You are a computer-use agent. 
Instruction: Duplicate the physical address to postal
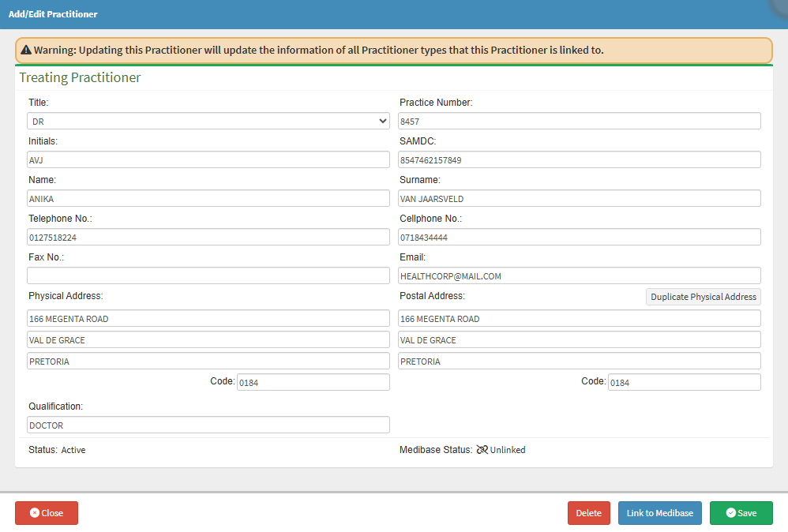coord(704,297)
